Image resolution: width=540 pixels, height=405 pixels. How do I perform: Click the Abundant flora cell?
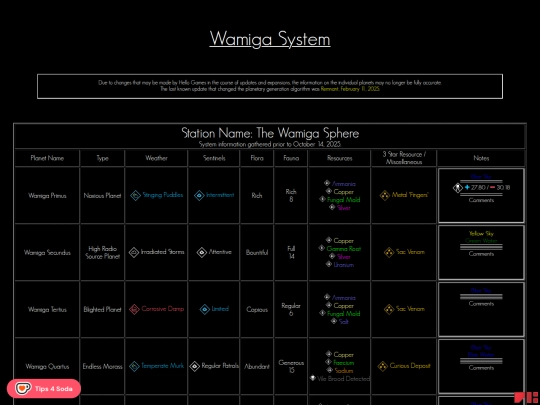[x=257, y=366]
